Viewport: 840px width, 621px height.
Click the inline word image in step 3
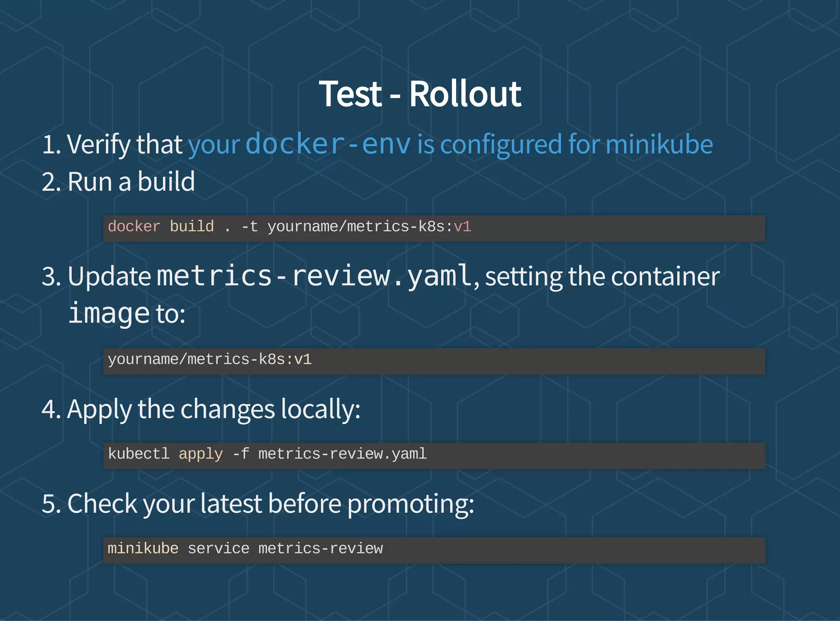(109, 313)
